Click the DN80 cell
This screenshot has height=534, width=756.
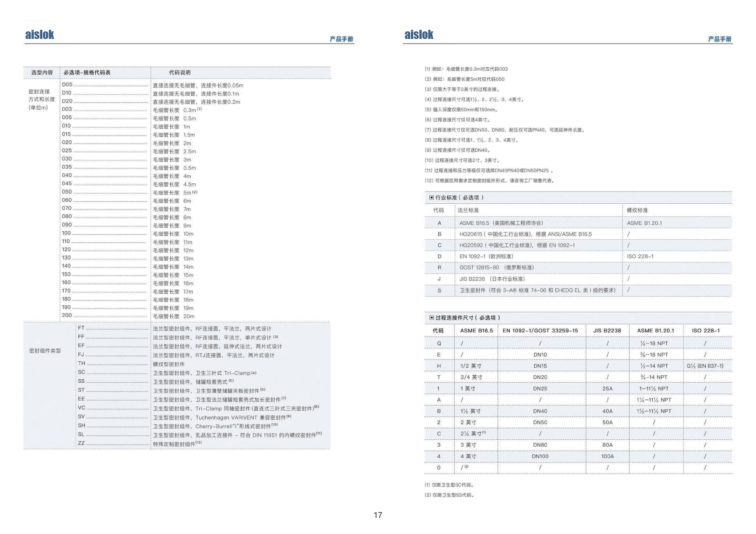tap(540, 445)
